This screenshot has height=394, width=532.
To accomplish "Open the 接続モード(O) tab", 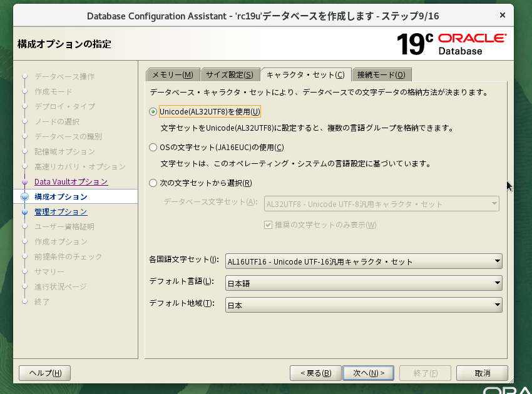I will pos(381,74).
